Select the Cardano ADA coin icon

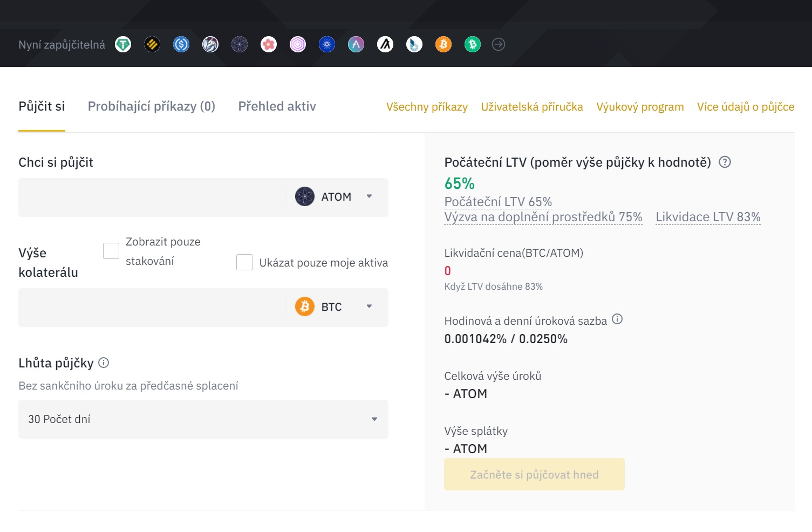click(327, 44)
